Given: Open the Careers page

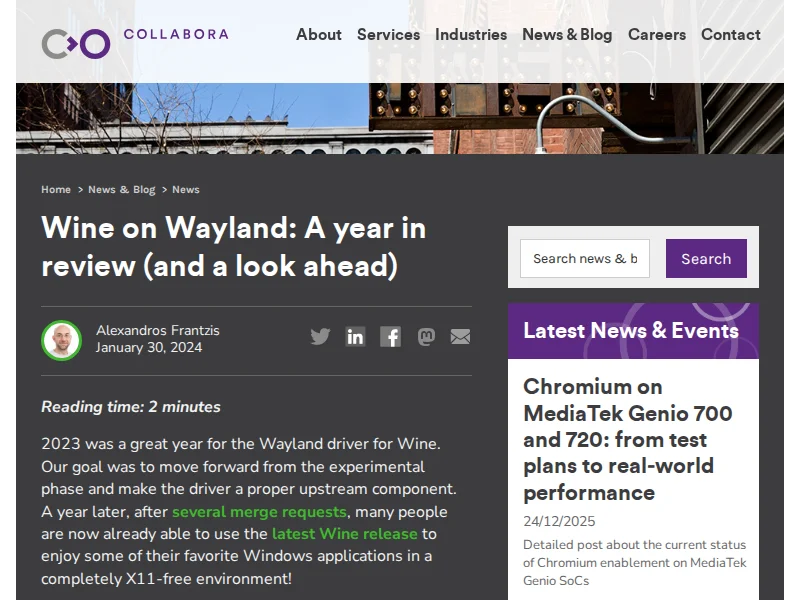Looking at the screenshot, I should 656,34.
